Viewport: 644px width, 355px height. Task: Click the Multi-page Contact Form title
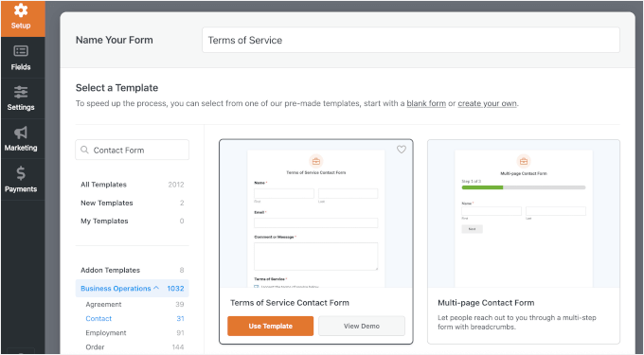(x=486, y=303)
